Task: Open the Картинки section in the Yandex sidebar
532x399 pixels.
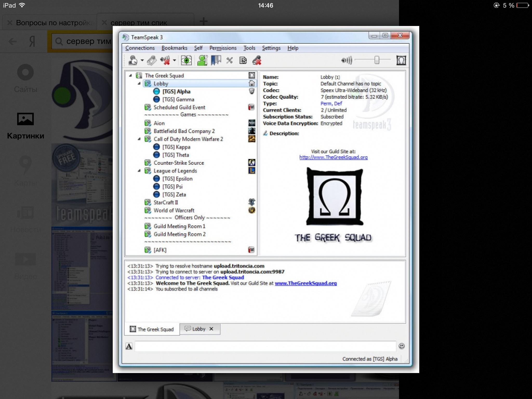Action: coord(25,126)
